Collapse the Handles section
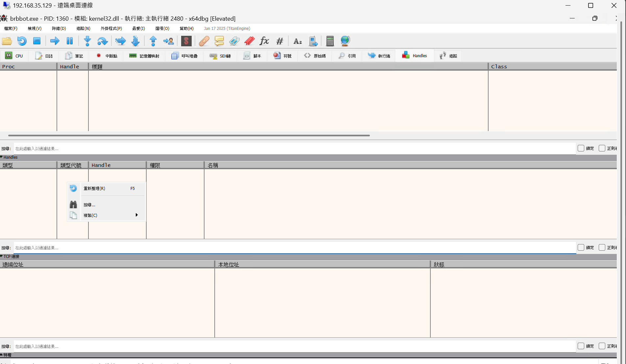Screen dimensions: 626x364 click(x=2, y=157)
